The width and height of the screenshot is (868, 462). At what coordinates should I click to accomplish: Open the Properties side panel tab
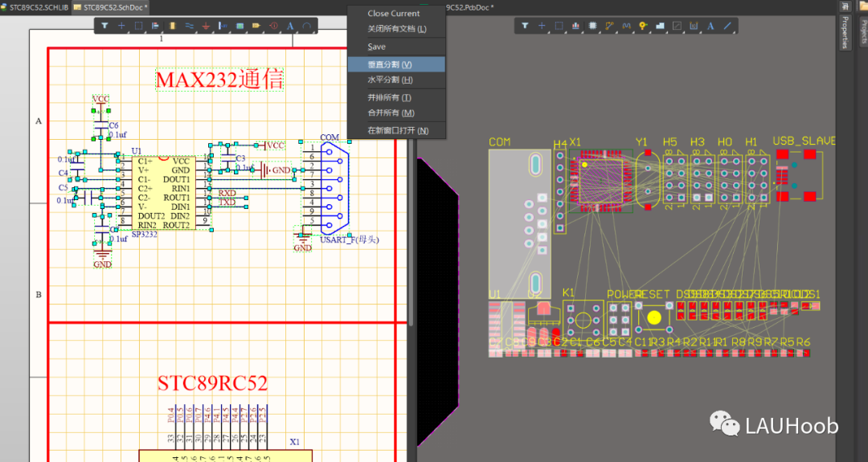[845, 32]
